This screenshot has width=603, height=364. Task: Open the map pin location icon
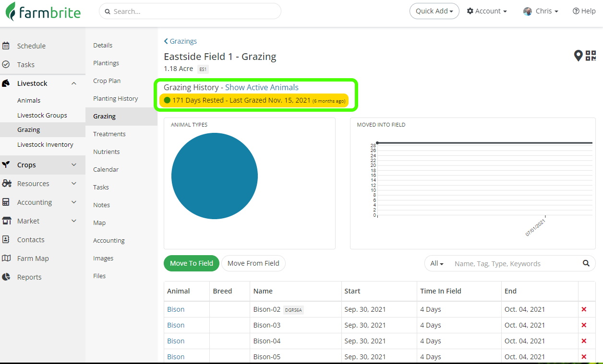[x=579, y=56]
